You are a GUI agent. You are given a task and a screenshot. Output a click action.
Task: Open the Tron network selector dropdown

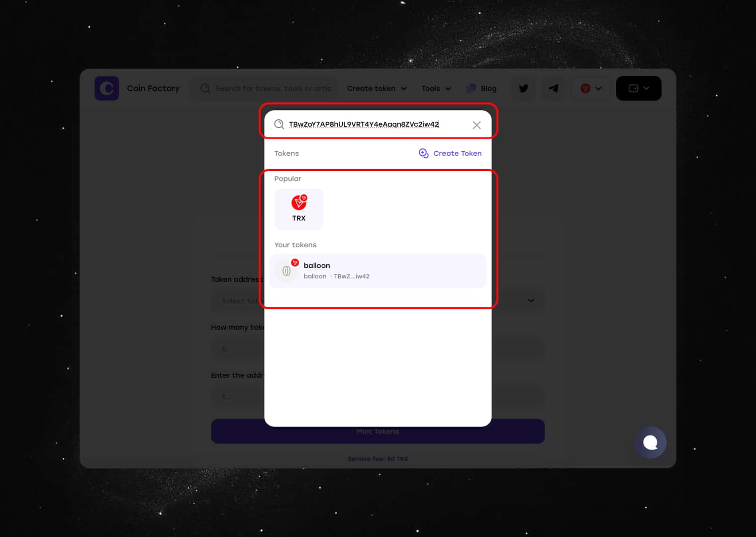pyautogui.click(x=591, y=89)
